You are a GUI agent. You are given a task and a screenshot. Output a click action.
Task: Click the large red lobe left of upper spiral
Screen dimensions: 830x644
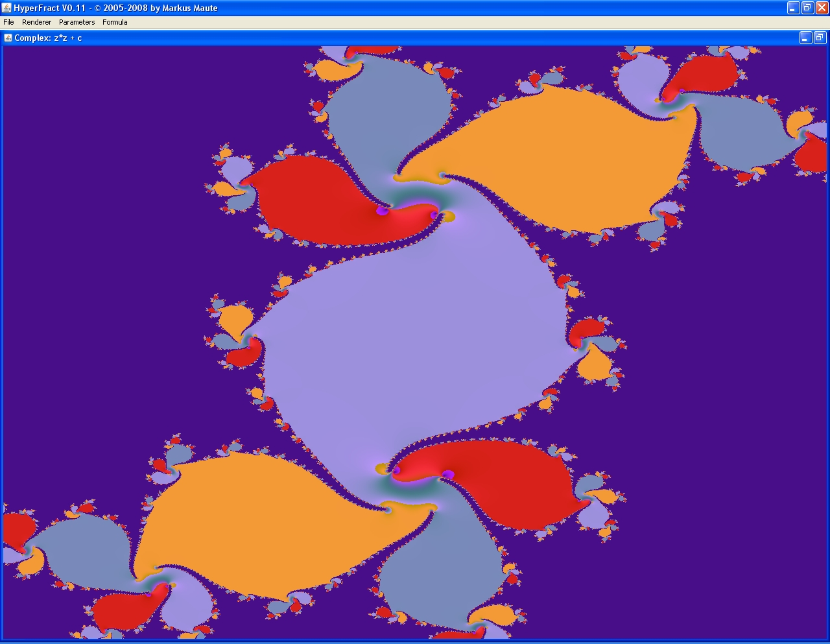(x=311, y=201)
